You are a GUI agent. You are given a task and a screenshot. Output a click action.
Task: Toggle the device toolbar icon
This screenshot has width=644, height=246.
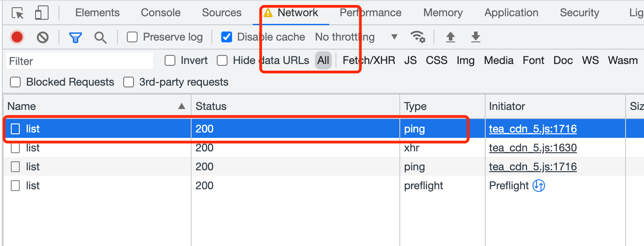41,13
